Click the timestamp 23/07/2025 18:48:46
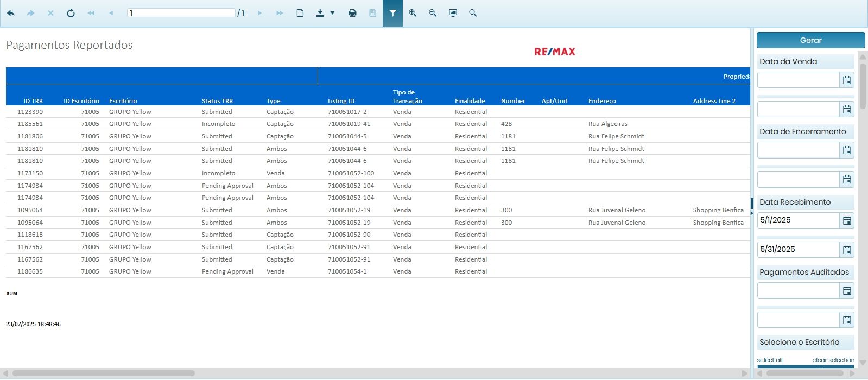 coord(33,324)
